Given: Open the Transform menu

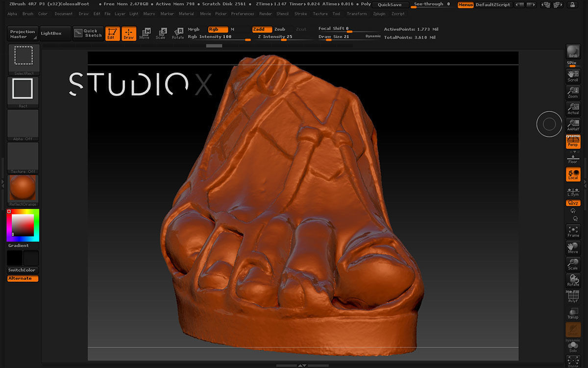Looking at the screenshot, I should tap(357, 14).
